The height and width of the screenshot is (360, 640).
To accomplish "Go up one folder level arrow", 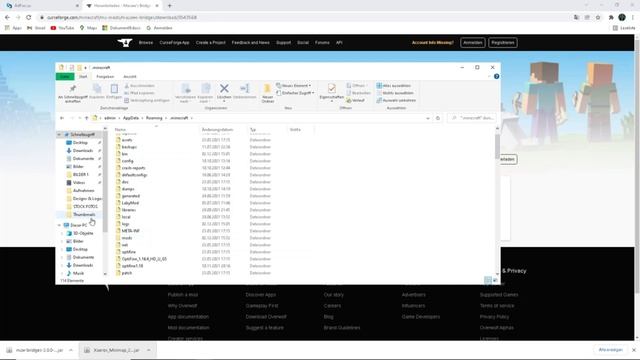I will click(x=87, y=118).
